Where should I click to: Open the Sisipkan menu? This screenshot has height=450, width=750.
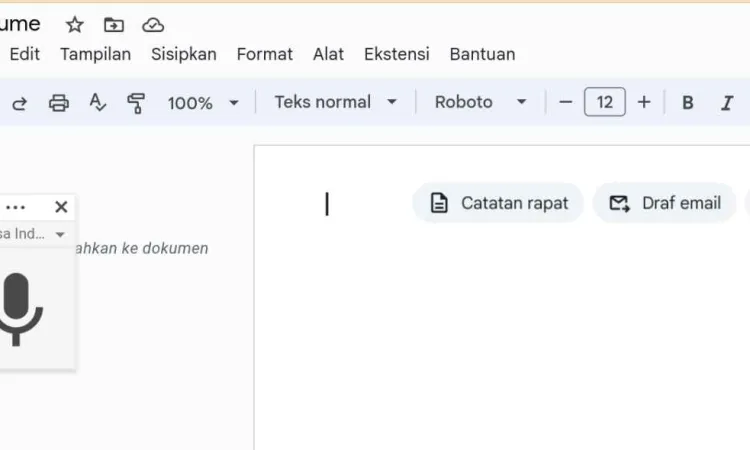coord(184,54)
